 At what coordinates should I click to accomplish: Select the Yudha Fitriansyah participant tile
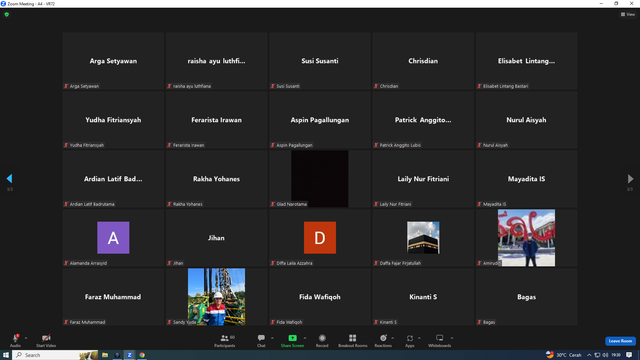point(113,120)
